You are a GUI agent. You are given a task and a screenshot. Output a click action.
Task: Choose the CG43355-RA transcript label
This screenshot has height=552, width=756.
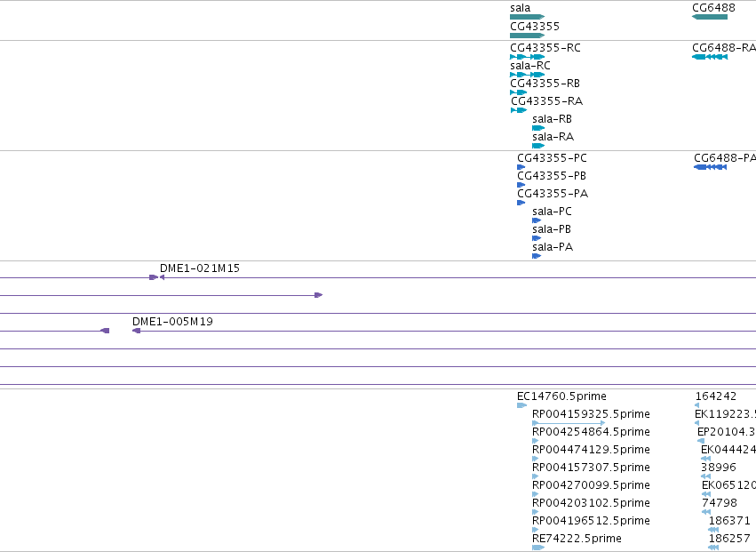point(546,101)
